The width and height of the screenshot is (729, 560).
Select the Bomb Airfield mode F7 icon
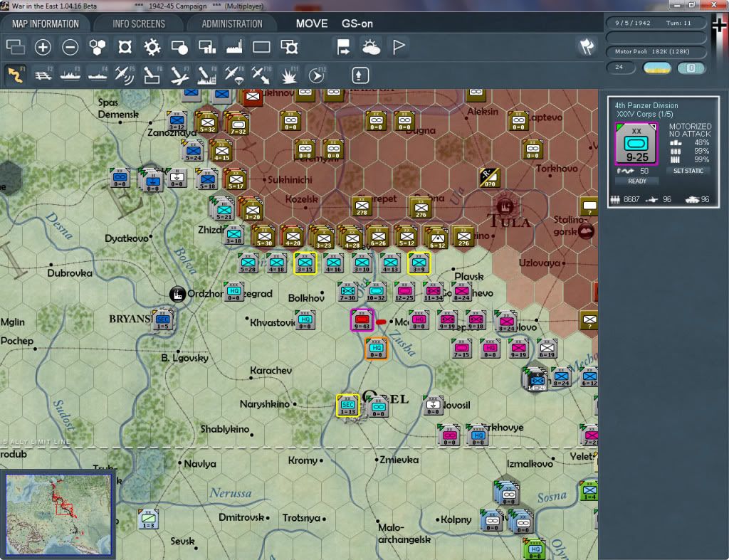click(179, 75)
